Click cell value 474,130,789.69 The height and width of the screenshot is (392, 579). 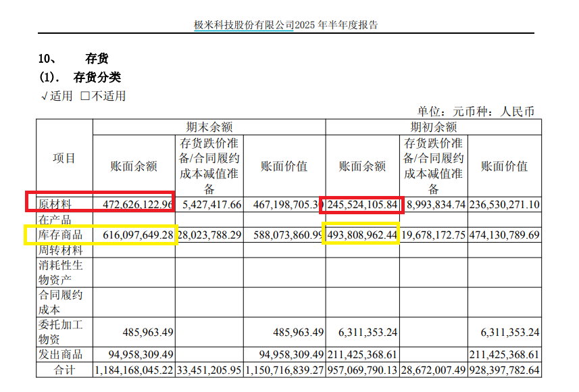click(505, 235)
